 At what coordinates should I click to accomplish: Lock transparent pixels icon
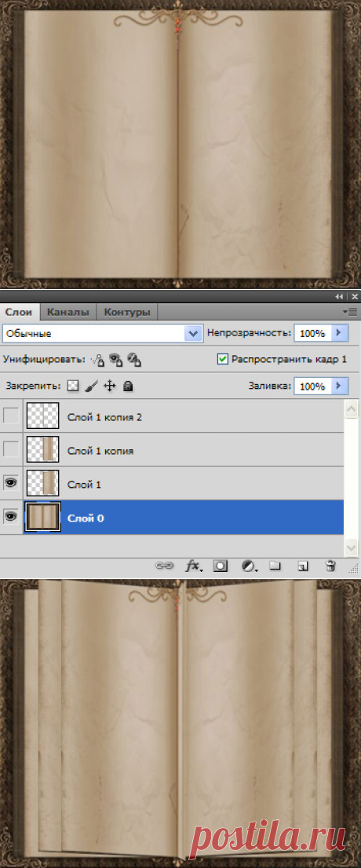pyautogui.click(x=73, y=386)
